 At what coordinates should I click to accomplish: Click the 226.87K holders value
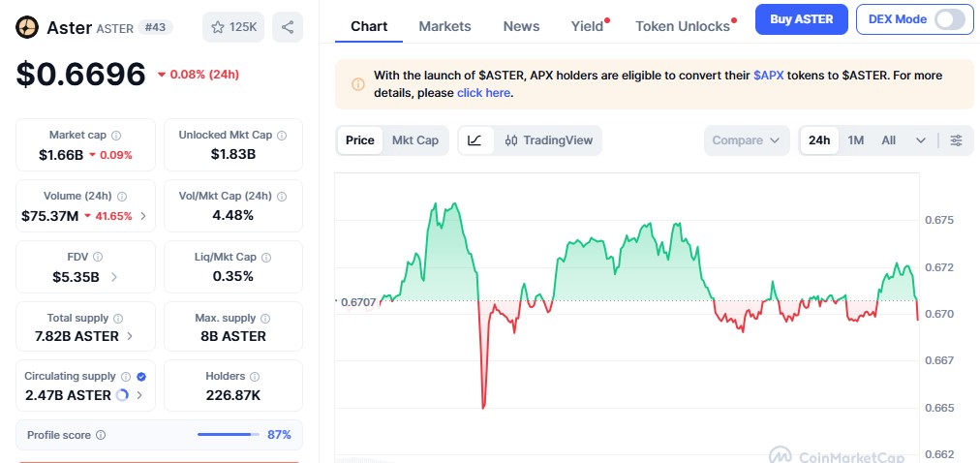[x=233, y=395]
